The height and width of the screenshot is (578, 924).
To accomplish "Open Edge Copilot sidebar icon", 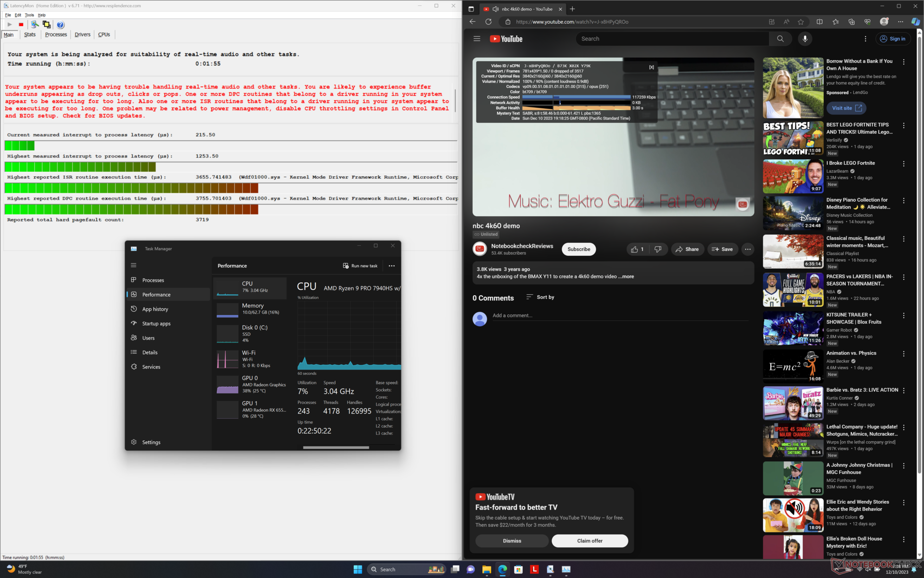I will [x=915, y=22].
